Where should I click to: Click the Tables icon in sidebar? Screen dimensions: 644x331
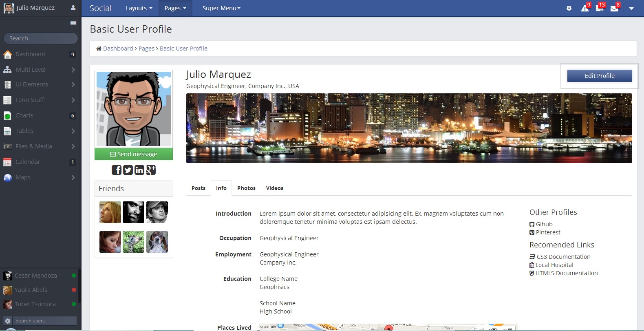(7, 131)
